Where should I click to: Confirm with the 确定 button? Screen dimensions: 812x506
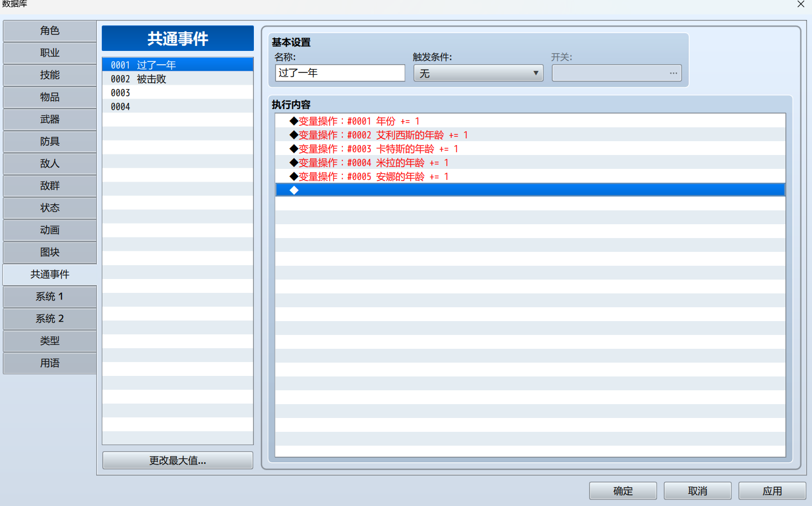coord(623,491)
